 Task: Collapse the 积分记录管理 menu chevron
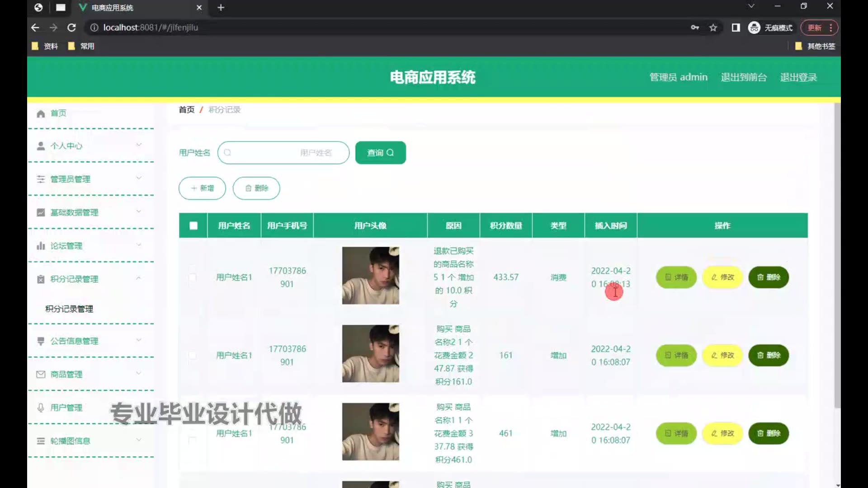point(139,278)
